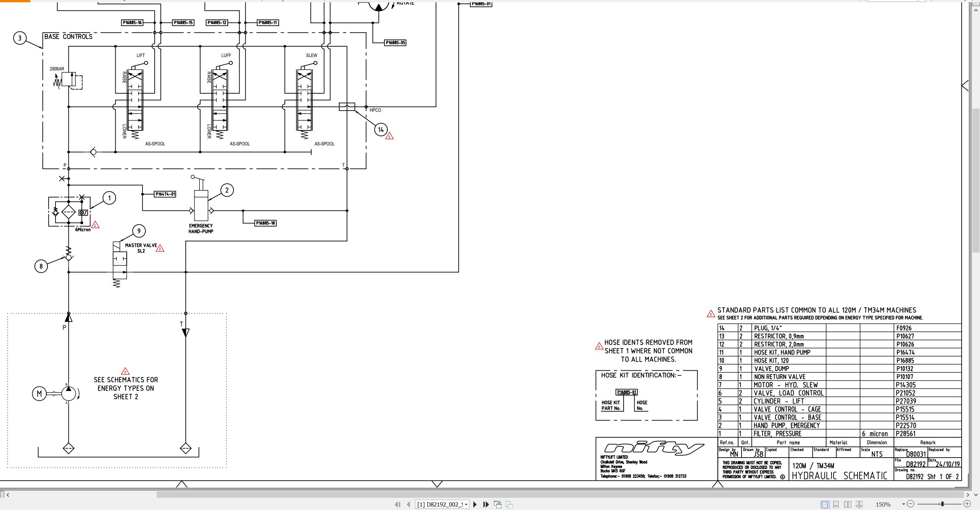Click hose tag P16885-12

pos(217,23)
